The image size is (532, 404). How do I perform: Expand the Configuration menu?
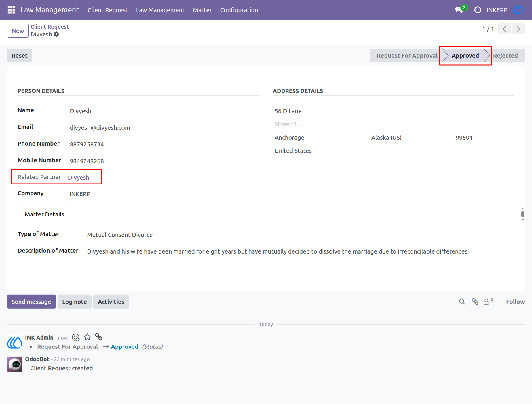tap(239, 10)
